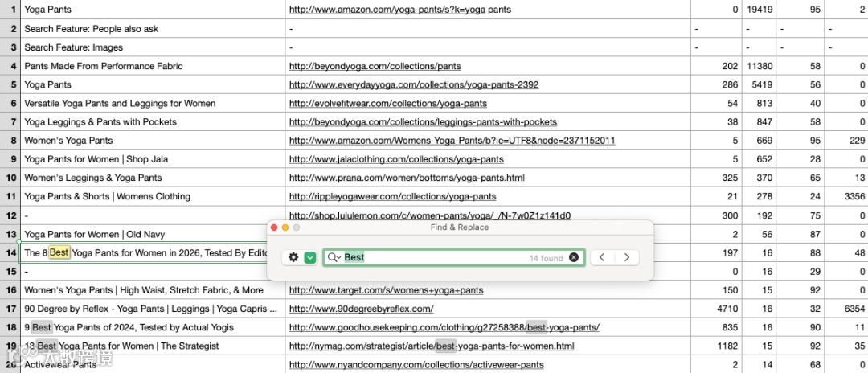Screen dimensions: 868x373
Task: Toggle the green replace-mode dropdown button
Action: point(310,257)
